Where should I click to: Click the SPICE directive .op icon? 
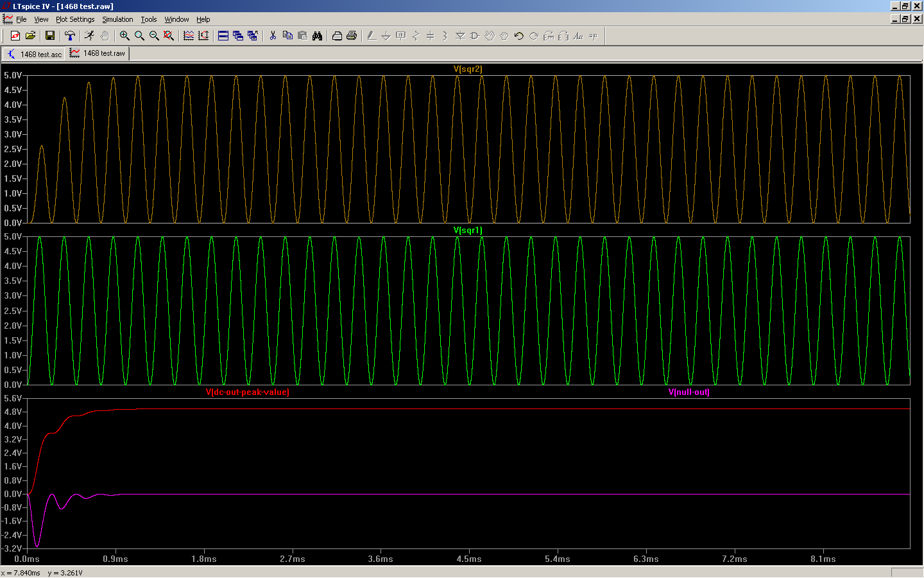pyautogui.click(x=593, y=36)
